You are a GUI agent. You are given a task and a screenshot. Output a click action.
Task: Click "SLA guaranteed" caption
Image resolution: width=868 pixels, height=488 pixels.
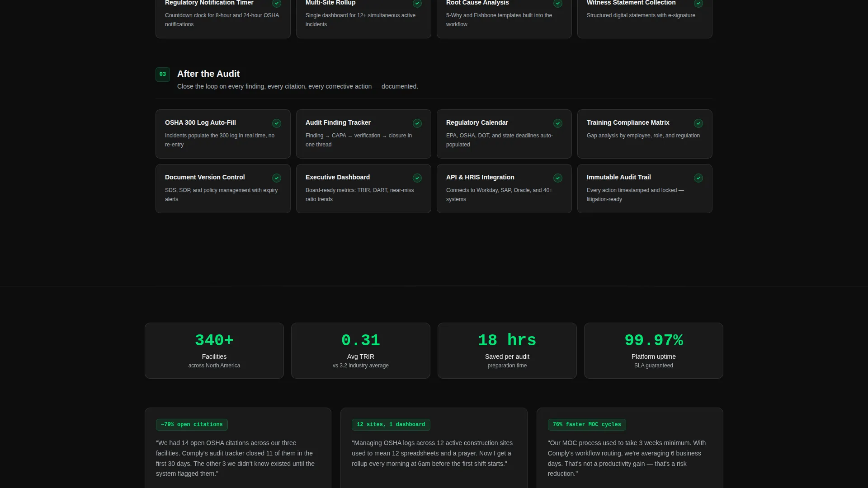(654, 366)
